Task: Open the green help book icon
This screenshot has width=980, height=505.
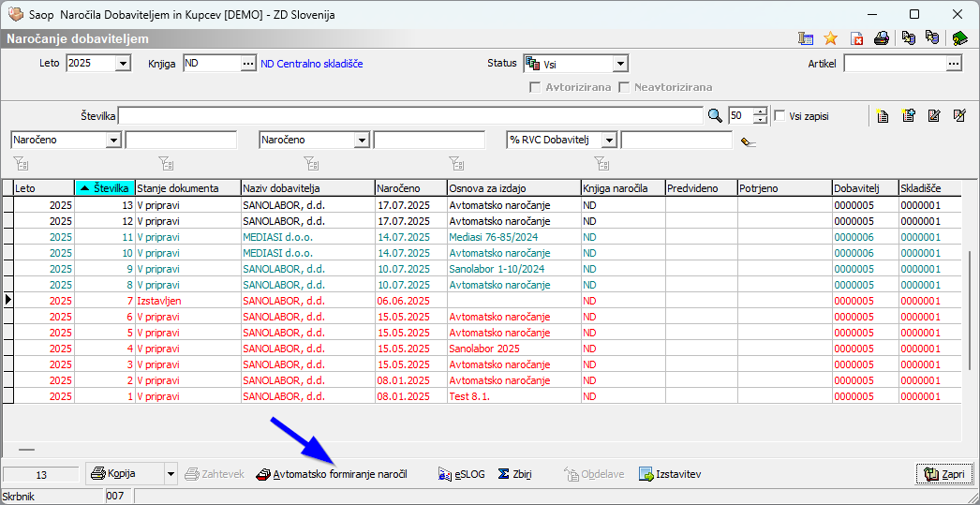Action: click(x=960, y=38)
